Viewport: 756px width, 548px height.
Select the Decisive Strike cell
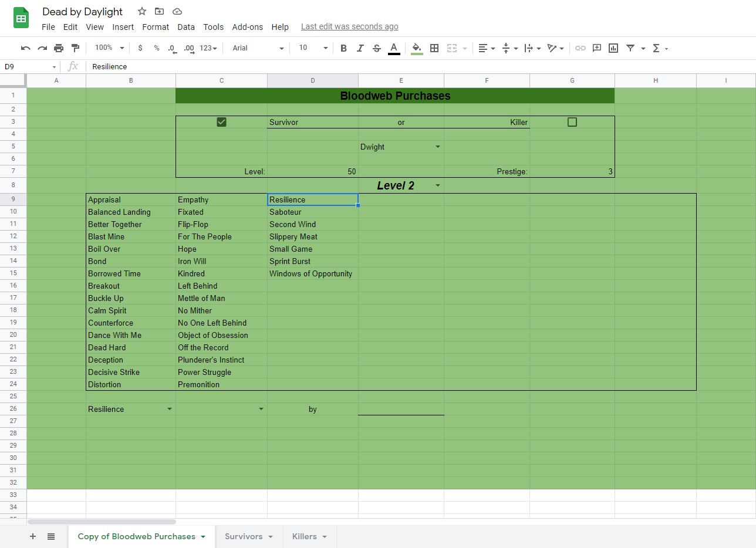pos(131,372)
